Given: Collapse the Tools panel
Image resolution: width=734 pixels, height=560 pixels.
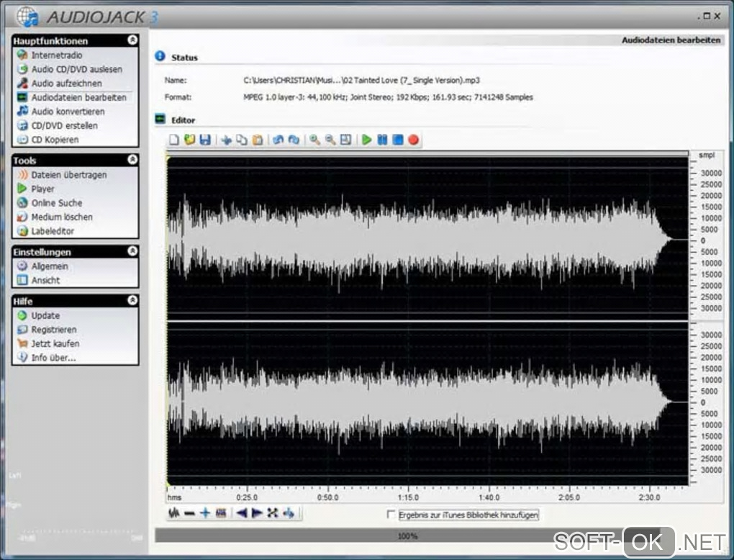Looking at the screenshot, I should click(132, 160).
